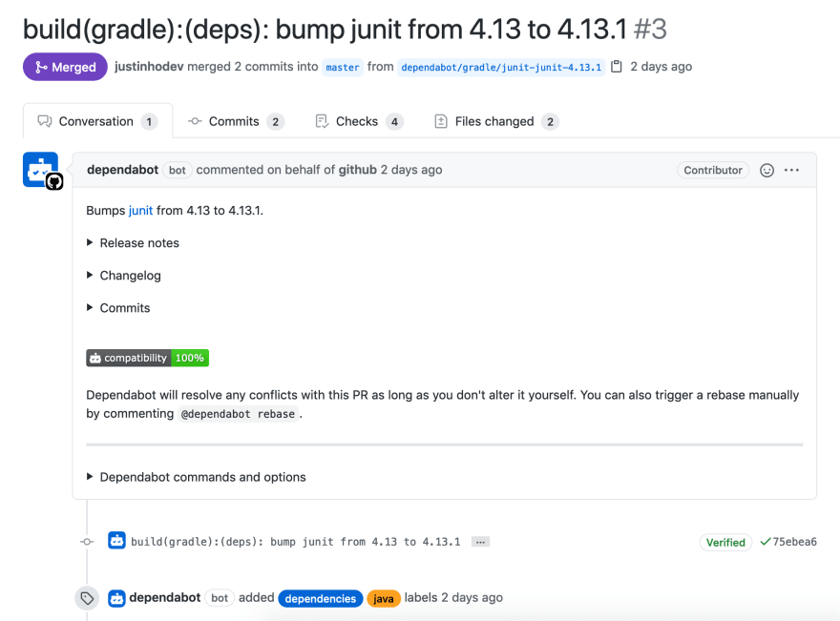Viewport: 840px width, 621px height.
Task: Click the pull request title text
Action: (x=325, y=29)
